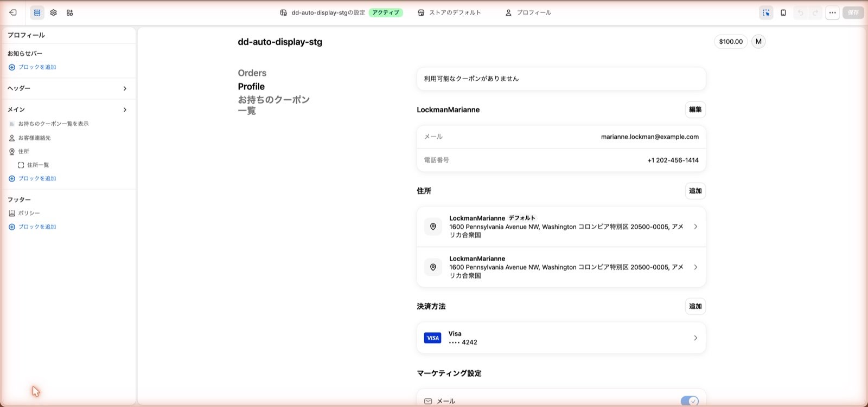This screenshot has height=407, width=868.
Task: Click email marianne.lockman@example.com
Action: [650, 137]
